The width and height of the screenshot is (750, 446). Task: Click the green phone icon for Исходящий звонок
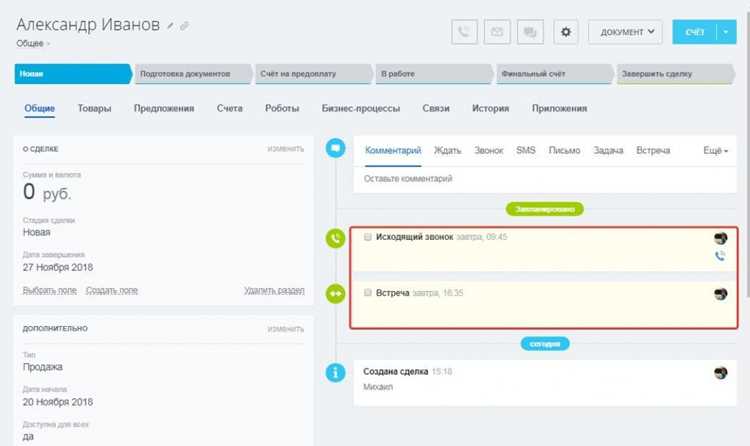[335, 238]
